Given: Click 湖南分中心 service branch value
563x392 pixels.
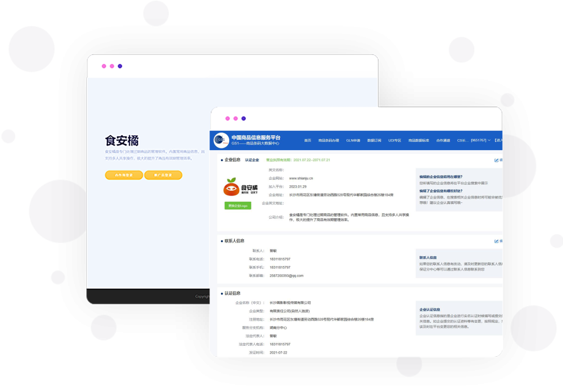Looking at the screenshot, I should point(278,328).
